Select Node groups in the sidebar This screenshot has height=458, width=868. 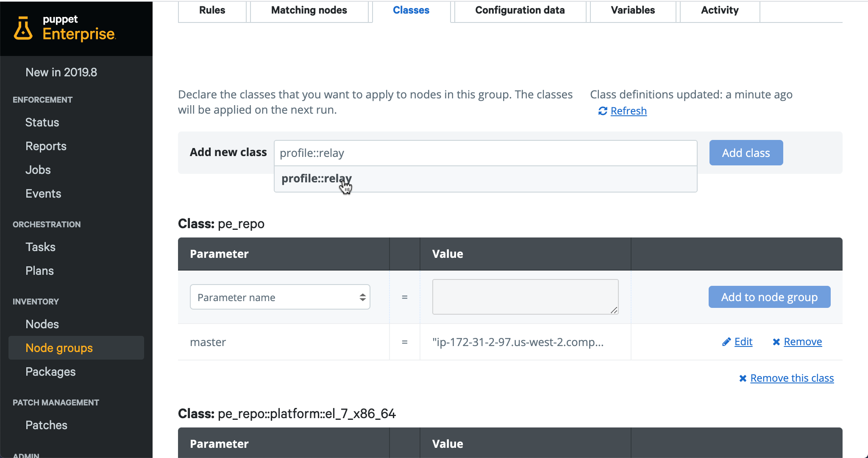(76, 348)
